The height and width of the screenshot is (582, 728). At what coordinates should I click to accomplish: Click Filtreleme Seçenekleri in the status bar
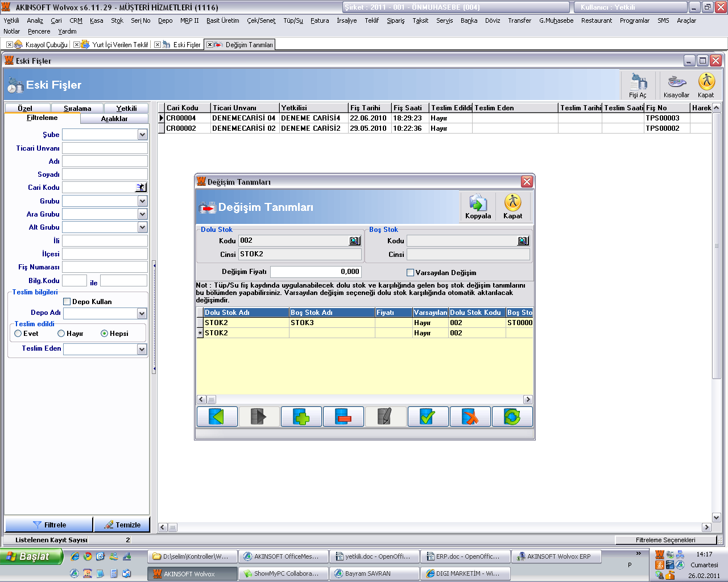click(665, 540)
